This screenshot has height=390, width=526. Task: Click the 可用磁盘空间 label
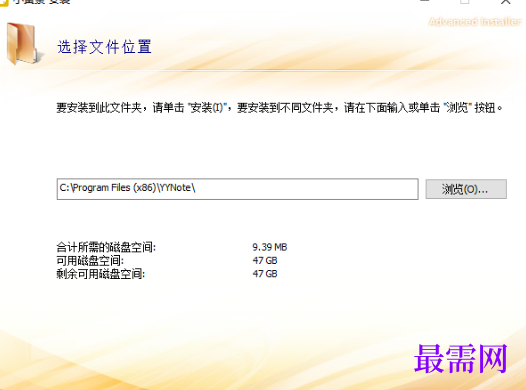[90, 261]
